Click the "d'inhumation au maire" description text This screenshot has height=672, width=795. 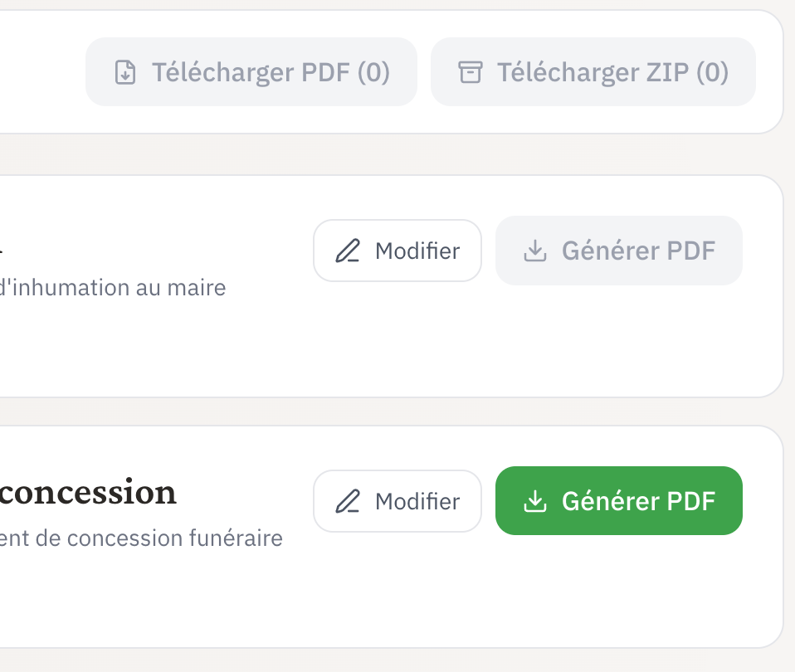[x=113, y=289]
